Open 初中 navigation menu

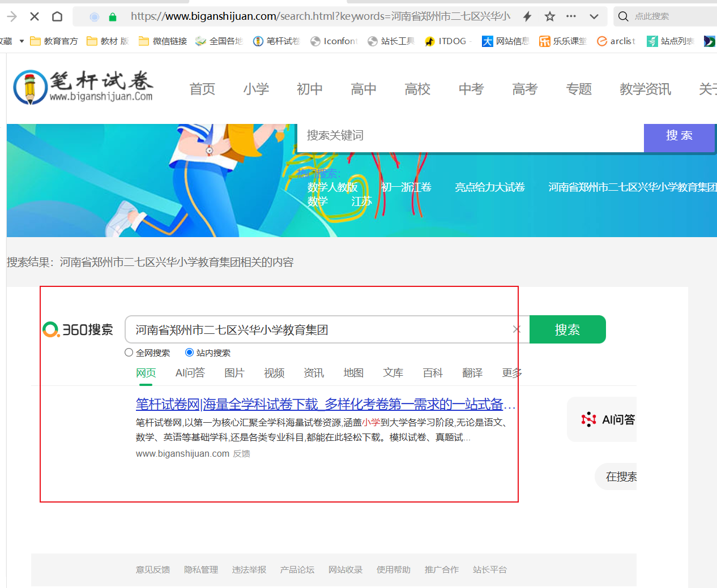click(310, 89)
